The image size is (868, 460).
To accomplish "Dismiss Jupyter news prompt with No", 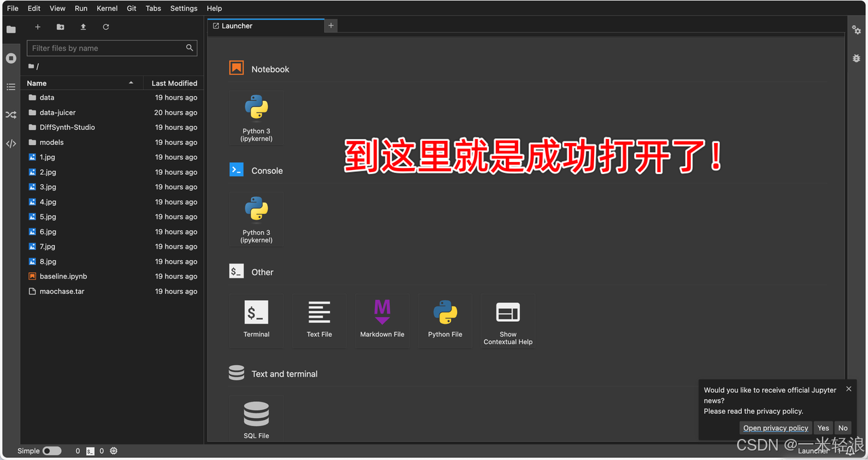I will click(843, 427).
